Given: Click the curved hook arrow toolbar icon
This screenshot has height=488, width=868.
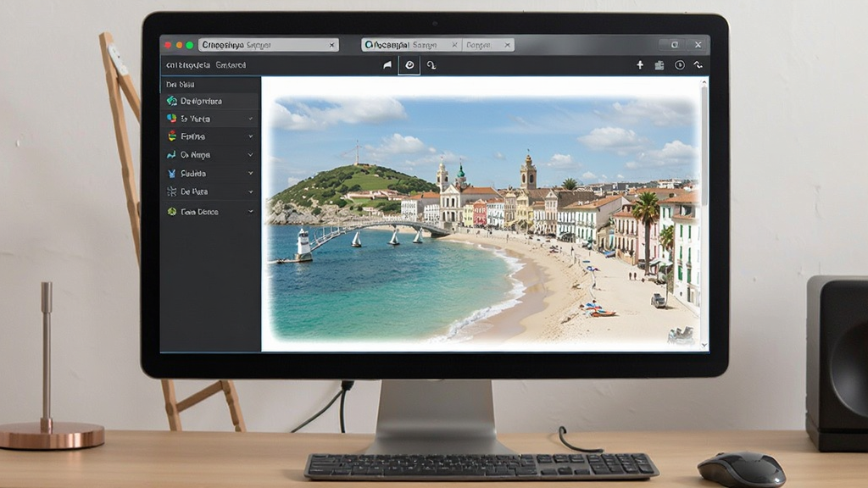Looking at the screenshot, I should tap(431, 65).
